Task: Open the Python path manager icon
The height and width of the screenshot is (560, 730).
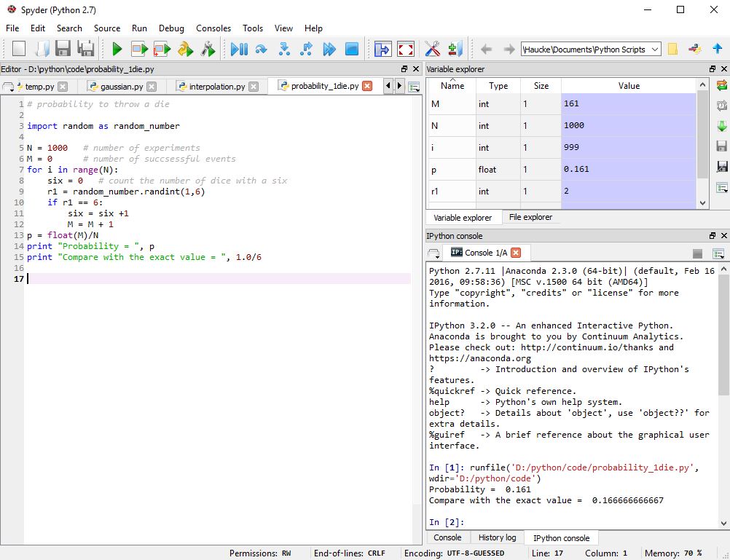Action: tap(455, 50)
